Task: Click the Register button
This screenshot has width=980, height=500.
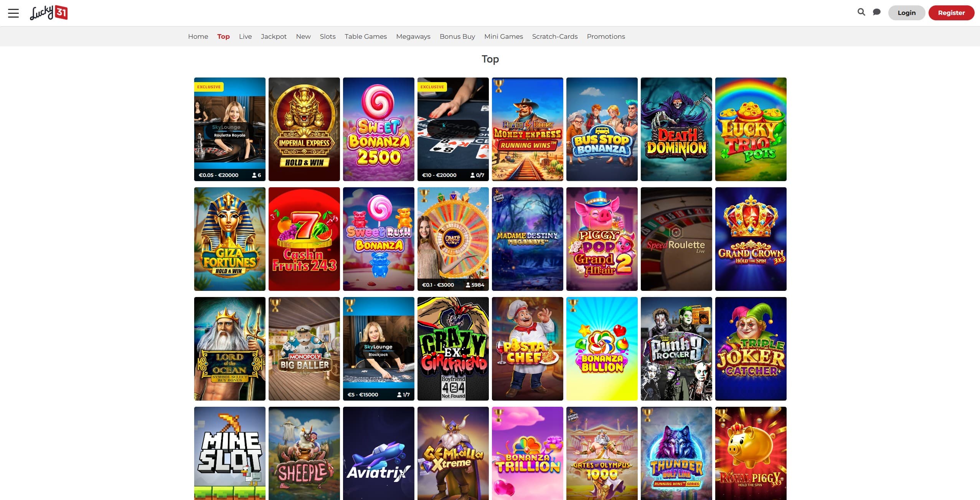Action: pos(951,13)
